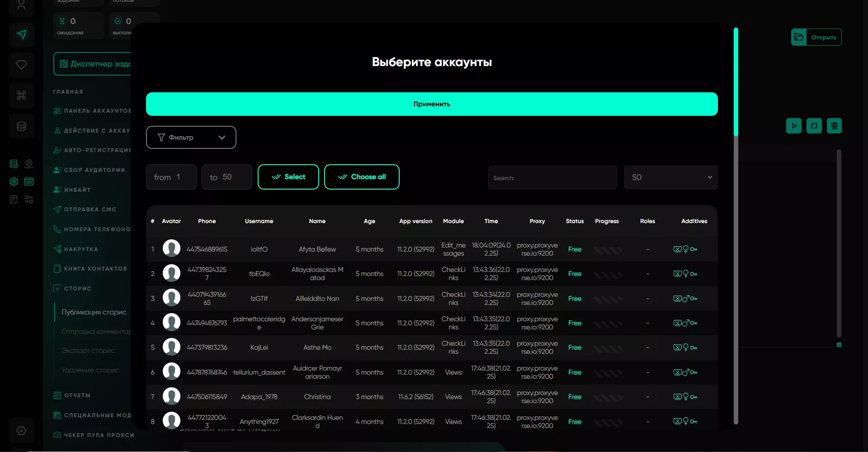Click the from range input field
This screenshot has width=868, height=452.
click(x=171, y=177)
